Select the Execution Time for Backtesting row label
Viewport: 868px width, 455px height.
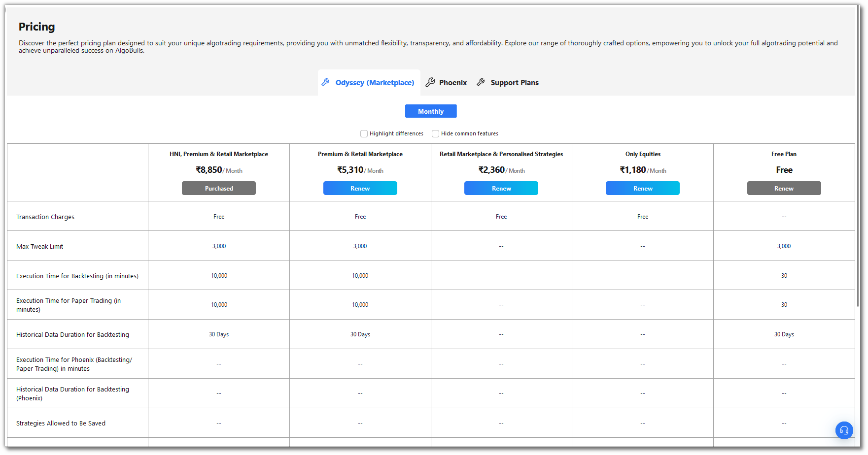click(x=77, y=276)
